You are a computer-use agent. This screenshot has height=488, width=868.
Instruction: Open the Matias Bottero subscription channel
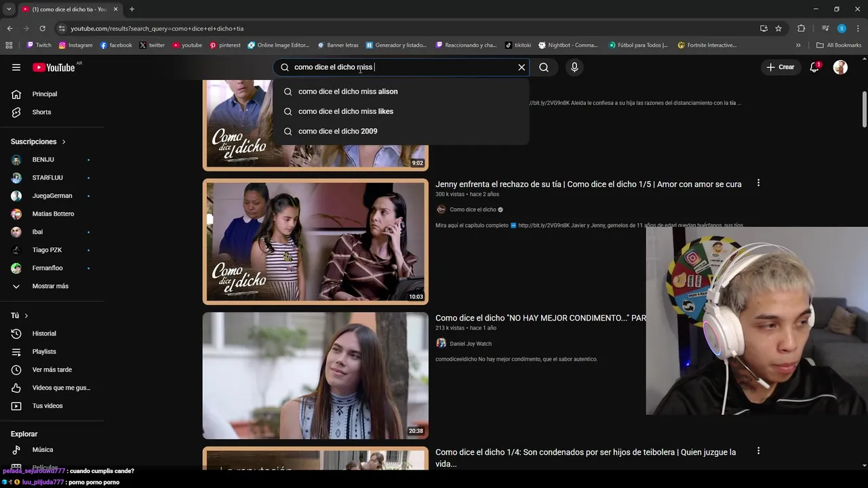point(52,213)
